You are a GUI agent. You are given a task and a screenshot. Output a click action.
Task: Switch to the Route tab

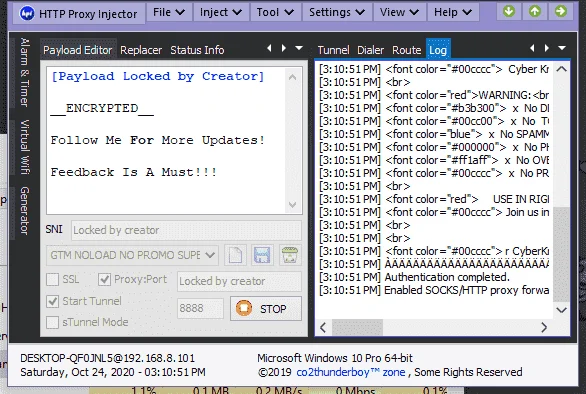[407, 50]
